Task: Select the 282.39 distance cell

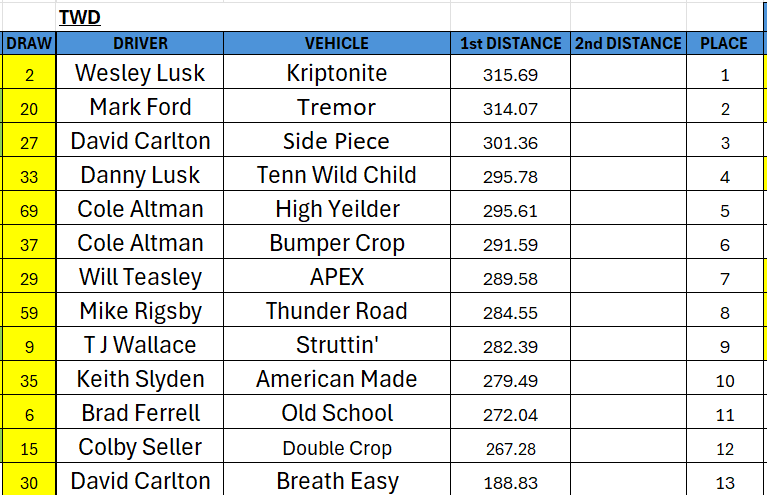Action: (x=510, y=346)
